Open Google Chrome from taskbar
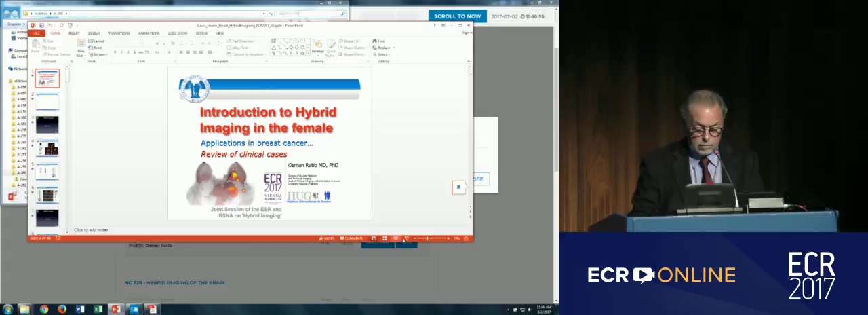The image size is (868, 315). point(44,310)
